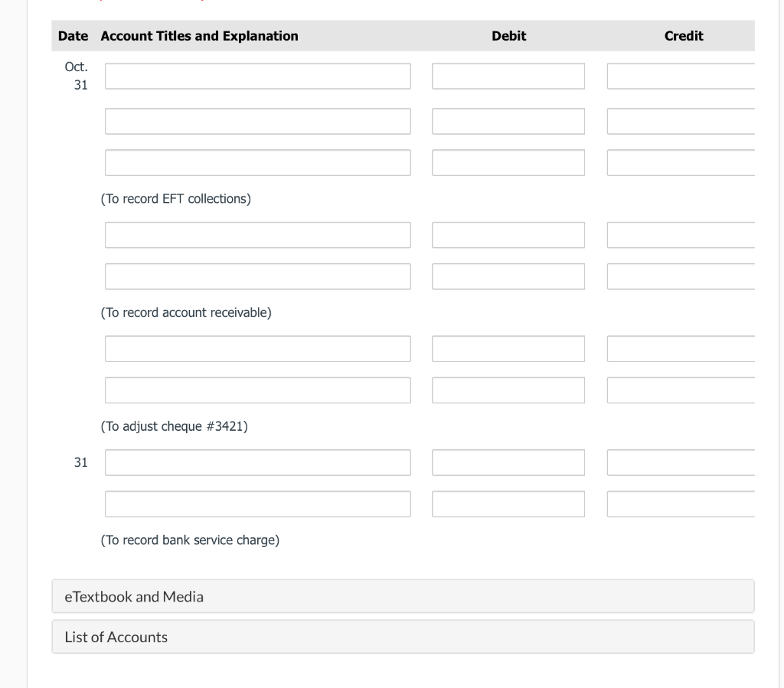This screenshot has height=688, width=784.
Task: Click first debit field of cheque #3421 entry
Action: pos(508,349)
